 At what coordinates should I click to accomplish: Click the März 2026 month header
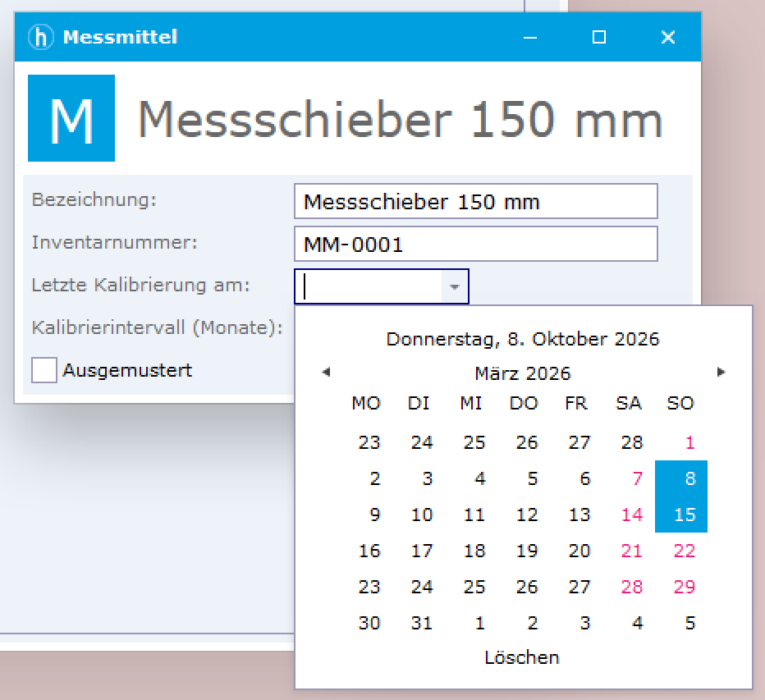click(523, 373)
